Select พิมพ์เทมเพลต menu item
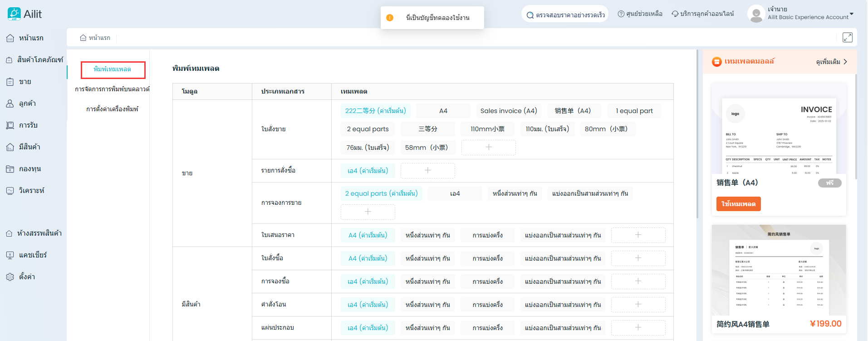 pos(113,69)
